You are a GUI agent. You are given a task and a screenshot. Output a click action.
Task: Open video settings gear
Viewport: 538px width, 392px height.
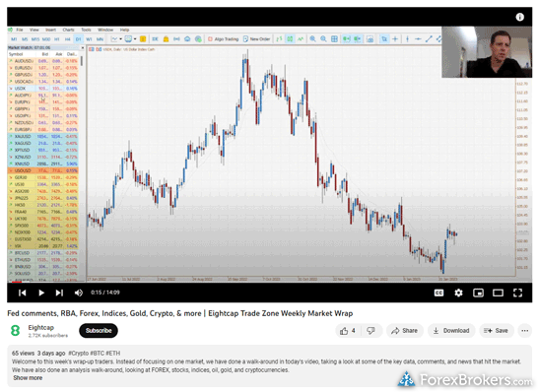point(458,293)
